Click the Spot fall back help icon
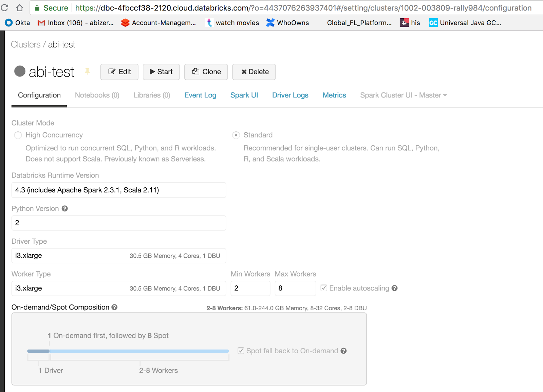The width and height of the screenshot is (543, 392). point(344,351)
